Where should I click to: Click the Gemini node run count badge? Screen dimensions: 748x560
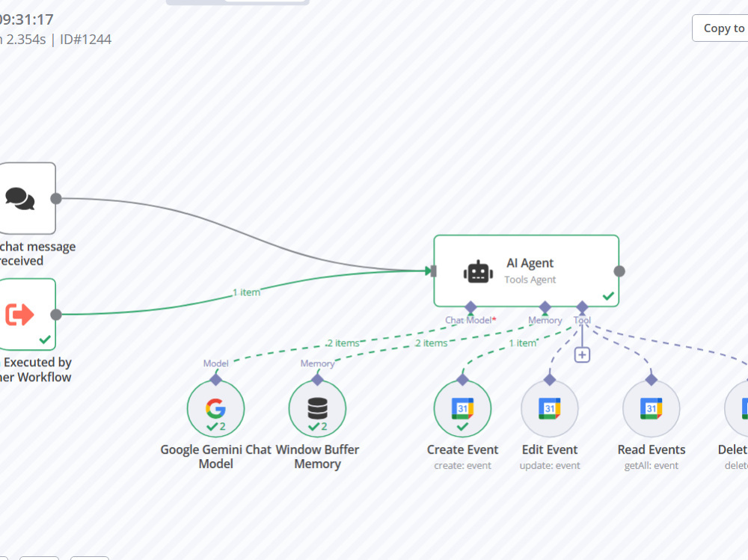point(216,426)
